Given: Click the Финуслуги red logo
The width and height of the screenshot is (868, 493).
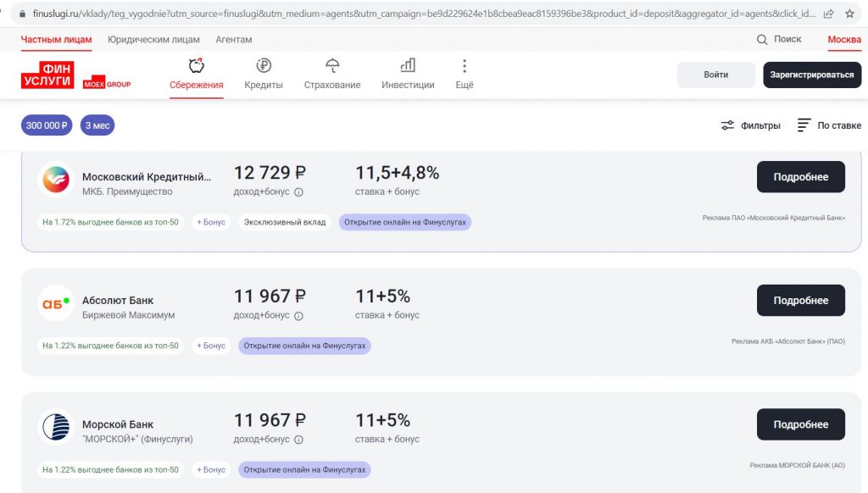Looking at the screenshot, I should (47, 75).
